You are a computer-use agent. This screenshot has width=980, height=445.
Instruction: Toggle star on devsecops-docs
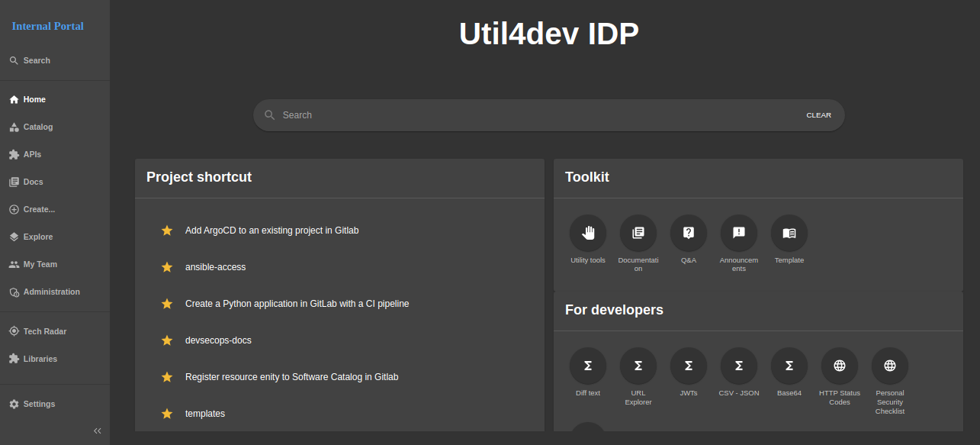click(x=167, y=340)
